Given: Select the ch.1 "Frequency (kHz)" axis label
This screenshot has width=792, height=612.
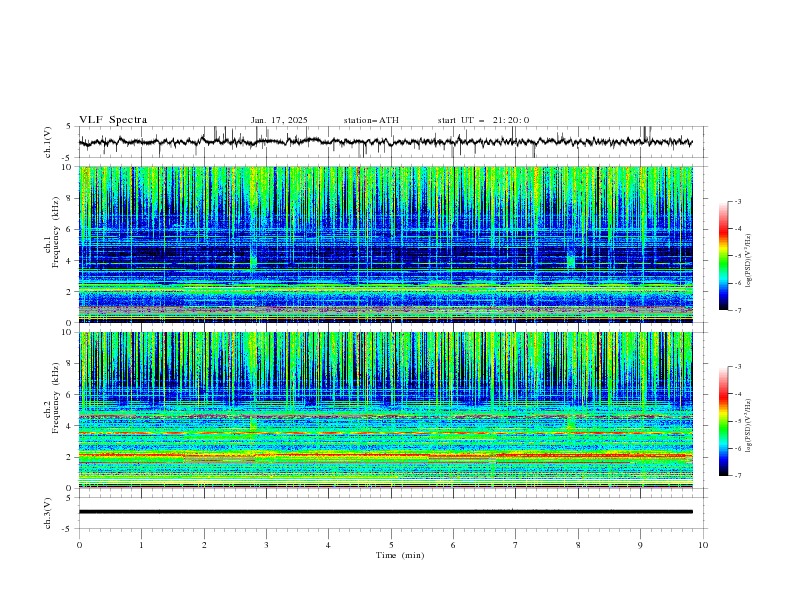Looking at the screenshot, I should pyautogui.click(x=56, y=233).
